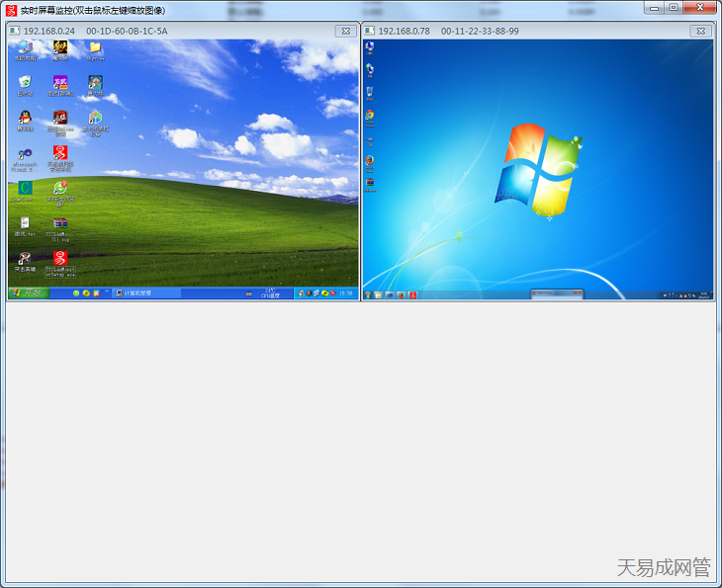Screen dimensions: 722x588
Task: Open the WinRAR archive file on XP desktop
Action: point(60,224)
